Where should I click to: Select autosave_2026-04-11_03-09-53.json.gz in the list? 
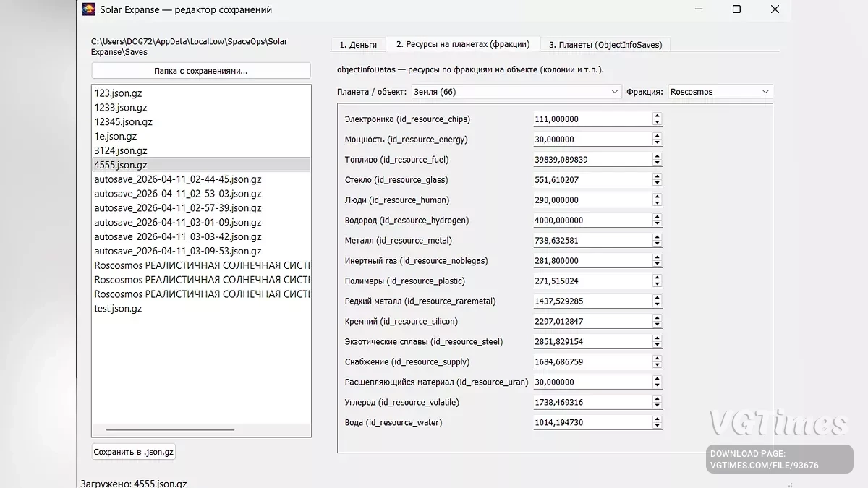click(x=178, y=251)
